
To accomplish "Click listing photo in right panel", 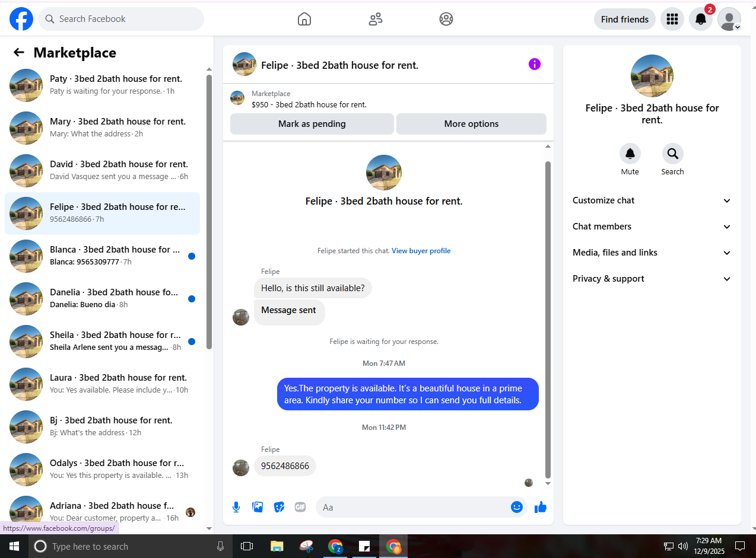I will [652, 76].
